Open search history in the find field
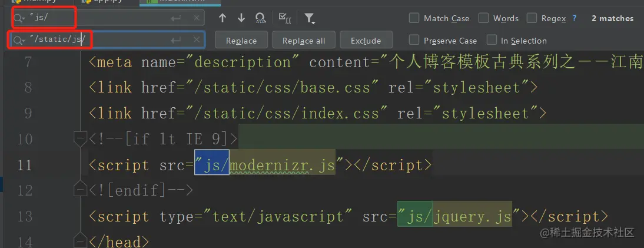 [19, 18]
